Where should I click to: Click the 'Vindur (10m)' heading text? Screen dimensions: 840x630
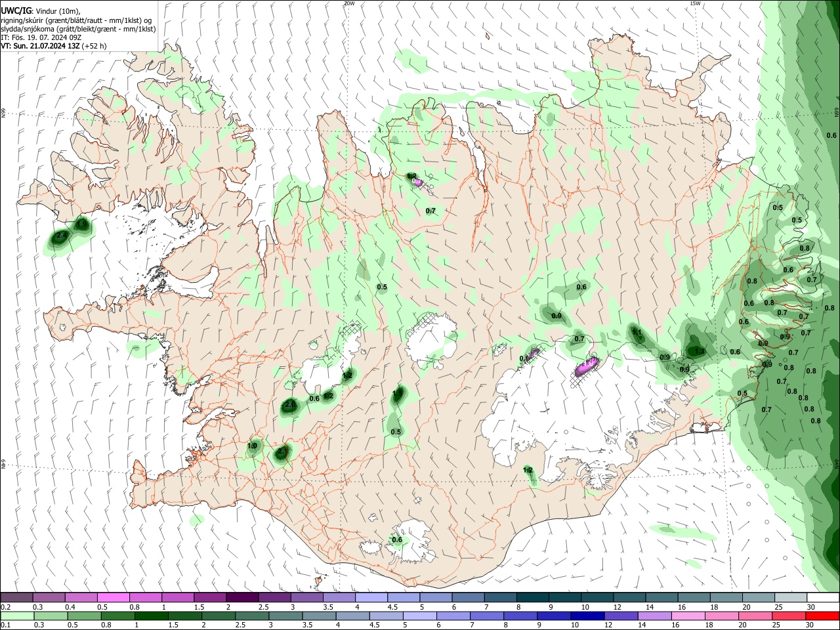click(57, 12)
